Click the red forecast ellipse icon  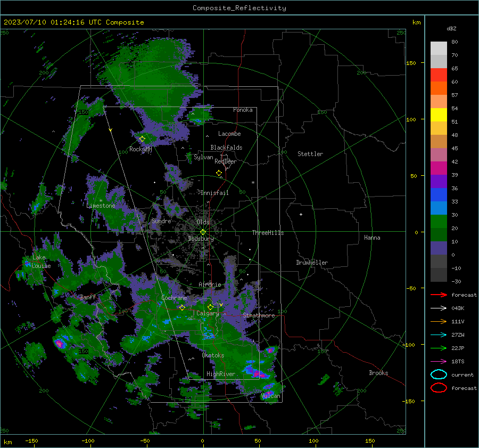click(439, 388)
